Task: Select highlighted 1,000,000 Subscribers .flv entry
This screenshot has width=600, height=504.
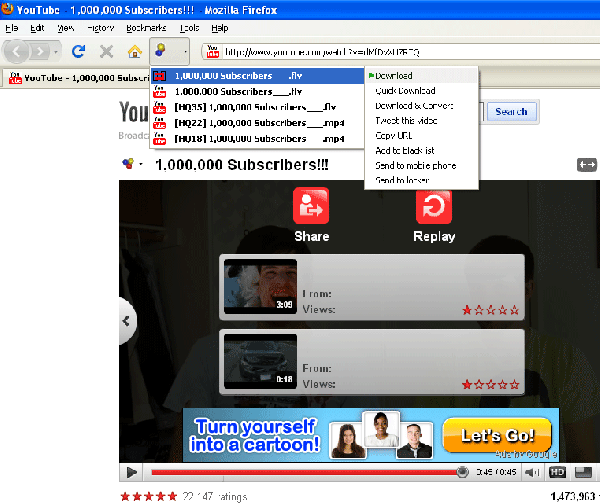Action: point(257,76)
